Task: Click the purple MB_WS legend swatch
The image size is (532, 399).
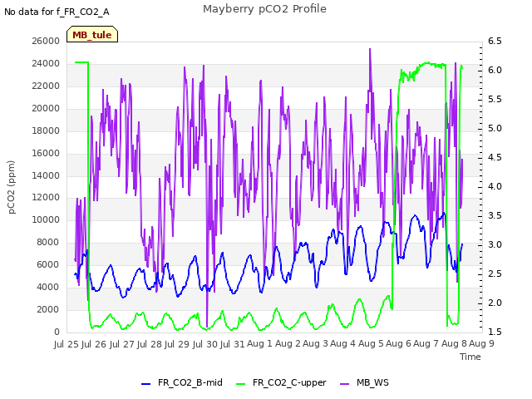Action: (344, 384)
